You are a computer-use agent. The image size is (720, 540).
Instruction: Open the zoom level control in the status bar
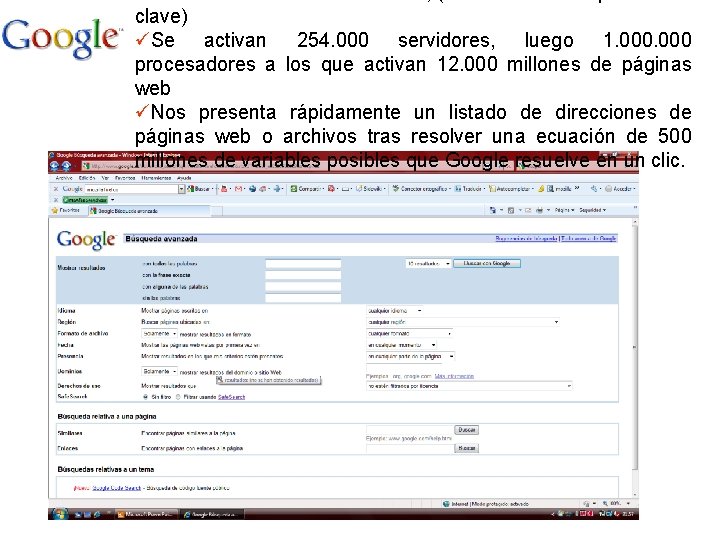point(616,504)
